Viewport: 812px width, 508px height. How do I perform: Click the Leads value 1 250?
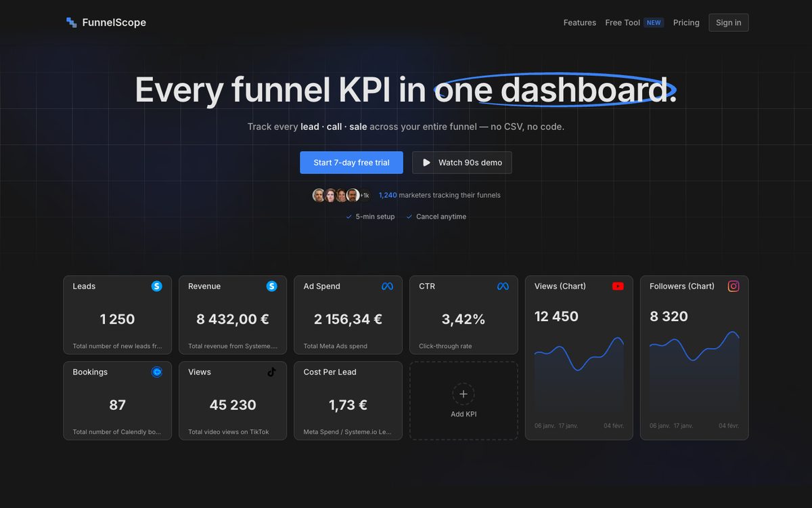tap(117, 319)
